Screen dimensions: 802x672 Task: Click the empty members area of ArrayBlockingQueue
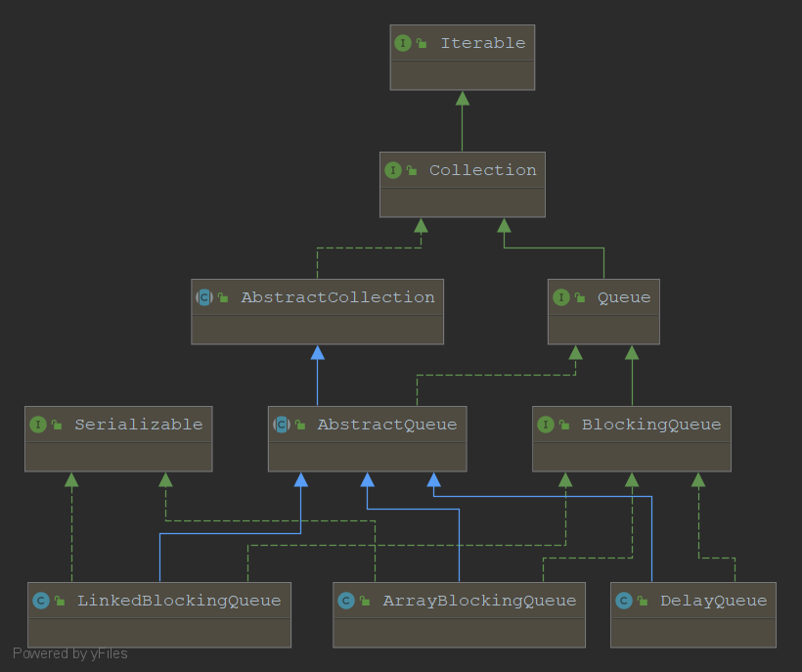[x=459, y=633]
